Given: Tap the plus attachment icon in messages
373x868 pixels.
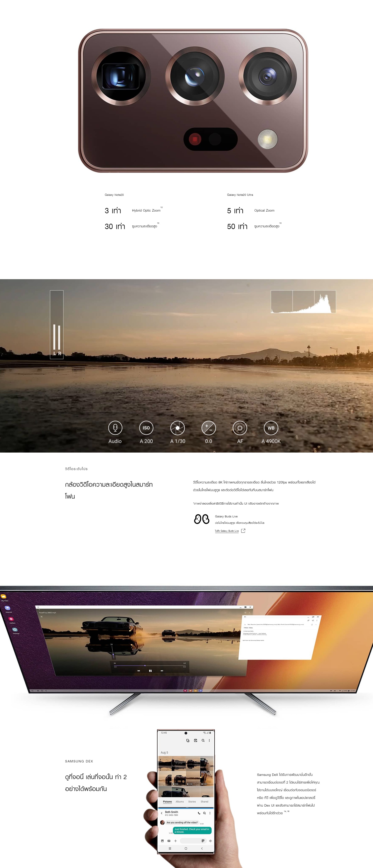Looking at the screenshot, I should point(175,841).
